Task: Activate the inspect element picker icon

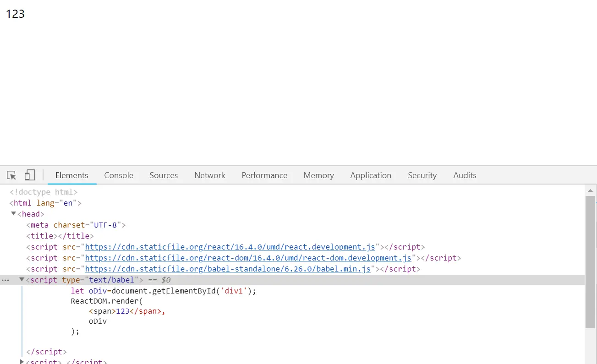Action: (x=11, y=175)
